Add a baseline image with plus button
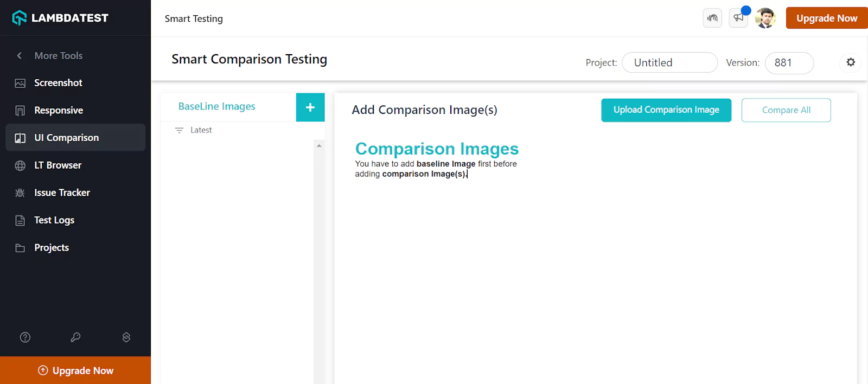 pyautogui.click(x=310, y=107)
